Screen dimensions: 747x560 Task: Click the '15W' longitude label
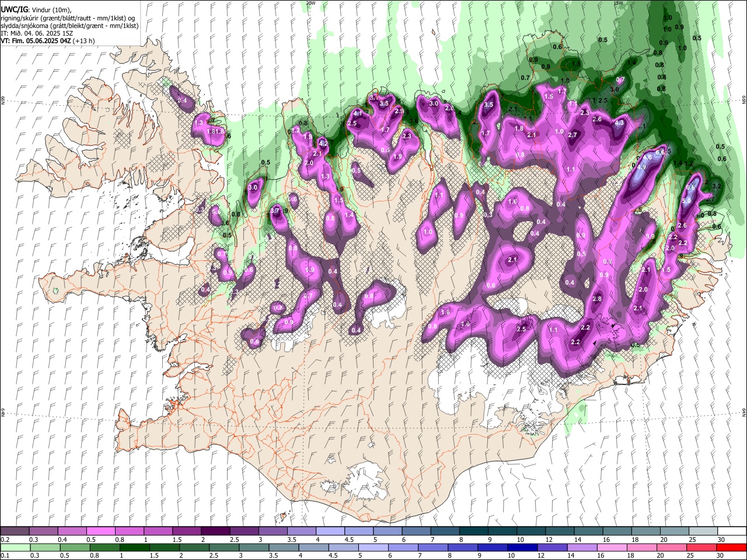coord(618,3)
